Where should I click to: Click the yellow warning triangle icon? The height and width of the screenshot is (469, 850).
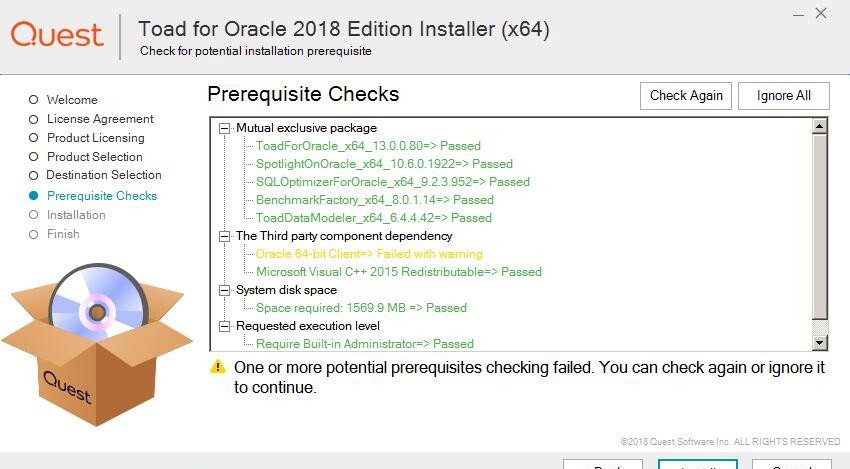coord(217,367)
